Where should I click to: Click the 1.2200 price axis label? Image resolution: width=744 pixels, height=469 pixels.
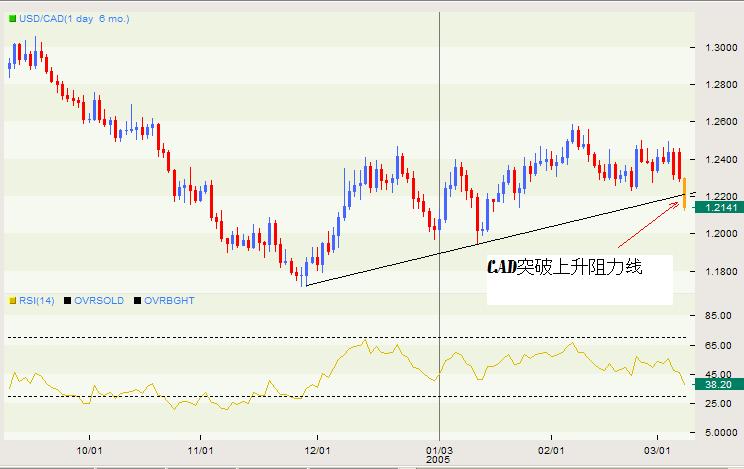[x=721, y=196]
